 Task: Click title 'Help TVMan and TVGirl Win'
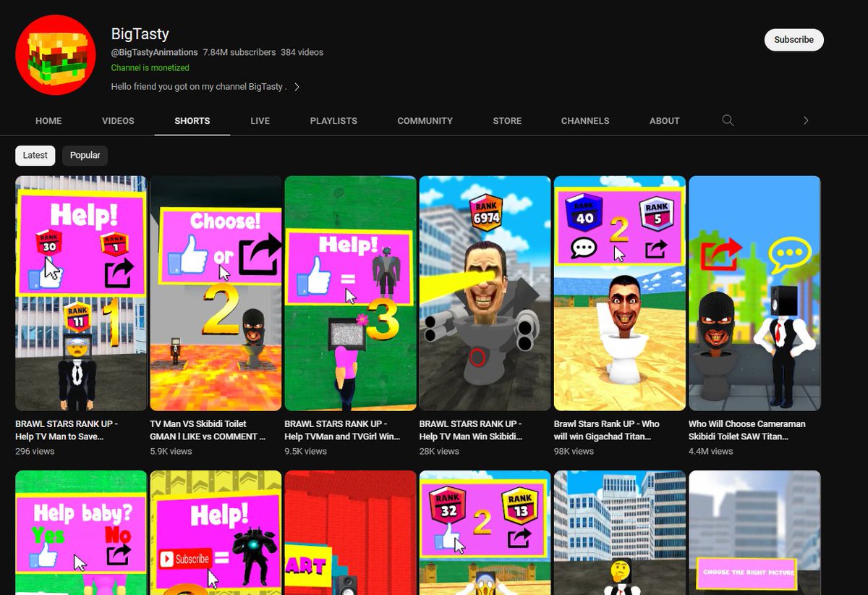coord(342,430)
